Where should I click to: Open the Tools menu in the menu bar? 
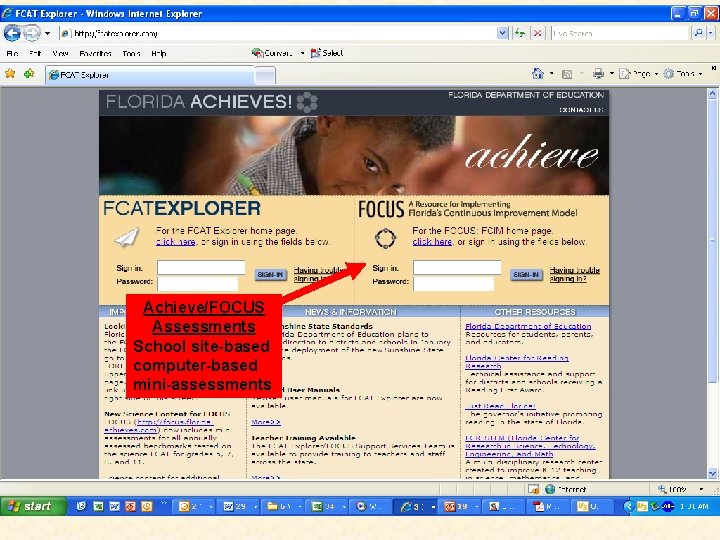[131, 53]
